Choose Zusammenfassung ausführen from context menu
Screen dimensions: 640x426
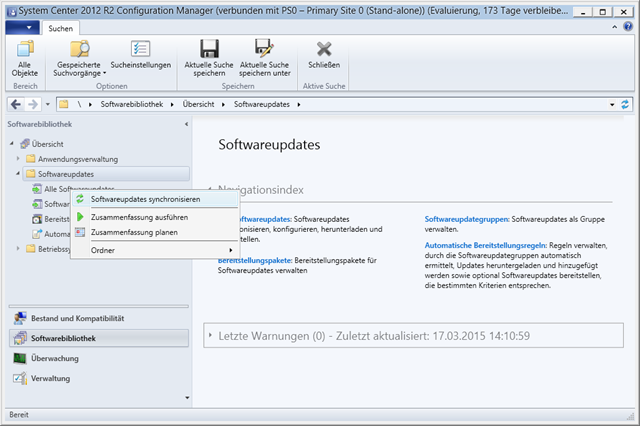click(x=155, y=217)
